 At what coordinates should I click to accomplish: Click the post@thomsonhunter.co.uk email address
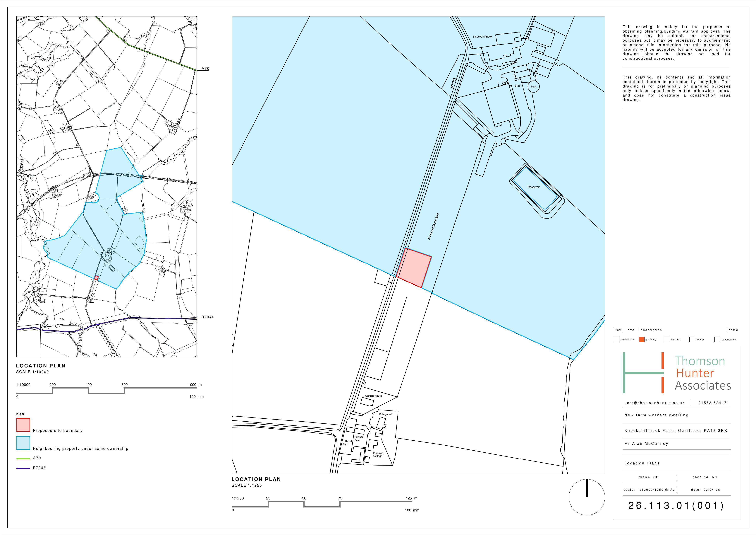[x=654, y=403]
